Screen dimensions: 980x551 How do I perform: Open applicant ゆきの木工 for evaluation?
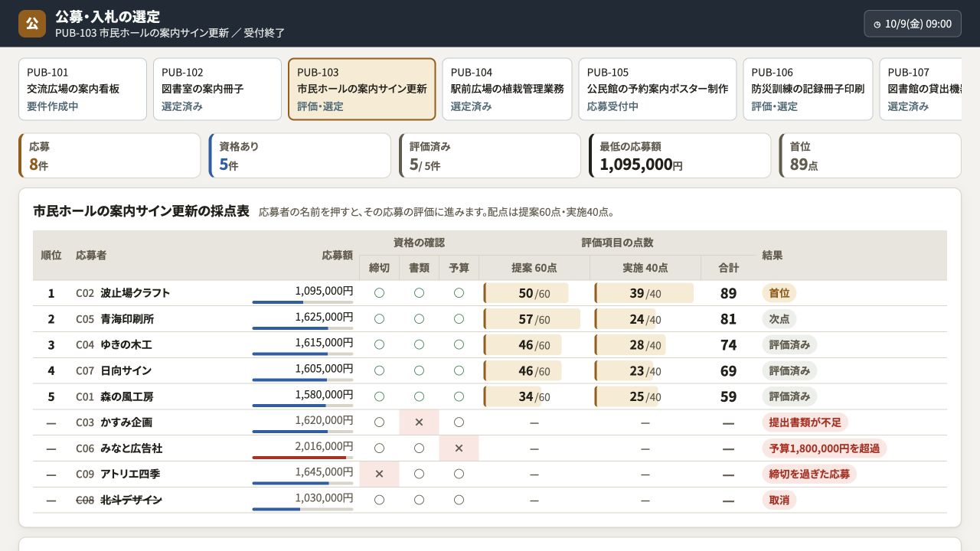click(126, 345)
